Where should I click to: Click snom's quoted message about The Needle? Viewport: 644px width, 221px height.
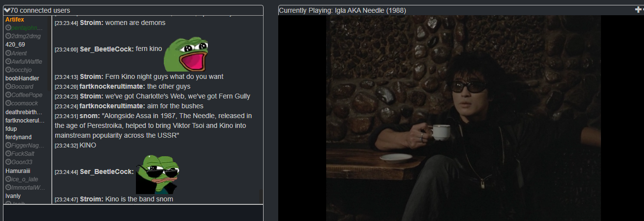[154, 125]
